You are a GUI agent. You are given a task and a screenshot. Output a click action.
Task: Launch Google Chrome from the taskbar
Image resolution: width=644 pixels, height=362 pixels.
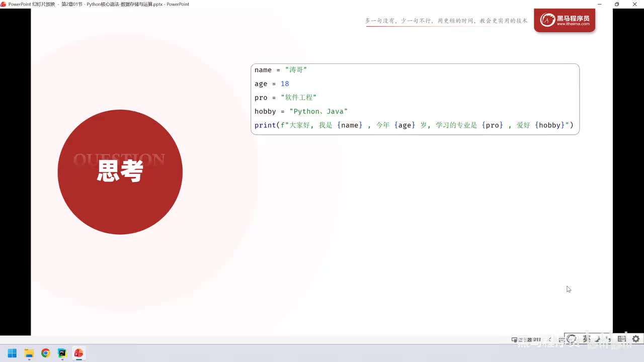(45, 353)
